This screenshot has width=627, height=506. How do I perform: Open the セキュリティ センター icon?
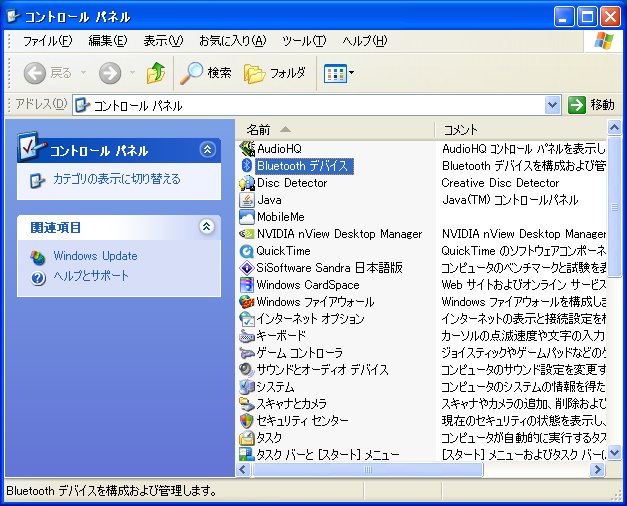[247, 421]
